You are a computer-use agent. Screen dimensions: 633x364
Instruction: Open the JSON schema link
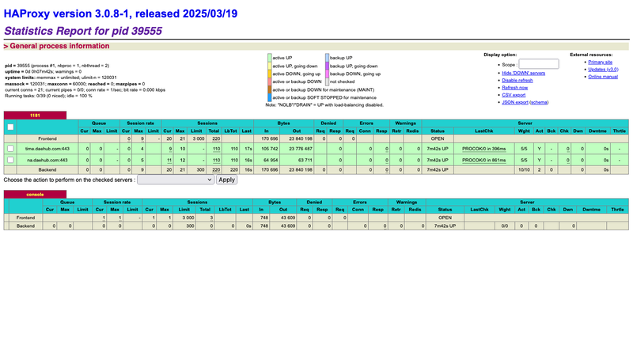(540, 102)
